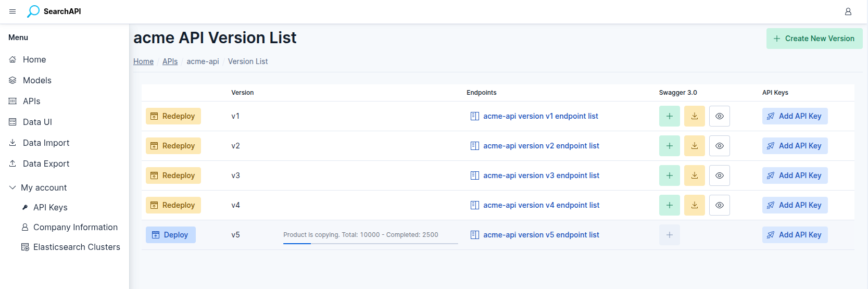Screen dimensions: 868x289
Task: View Swagger for v1 with eye icon
Action: [x=720, y=116]
